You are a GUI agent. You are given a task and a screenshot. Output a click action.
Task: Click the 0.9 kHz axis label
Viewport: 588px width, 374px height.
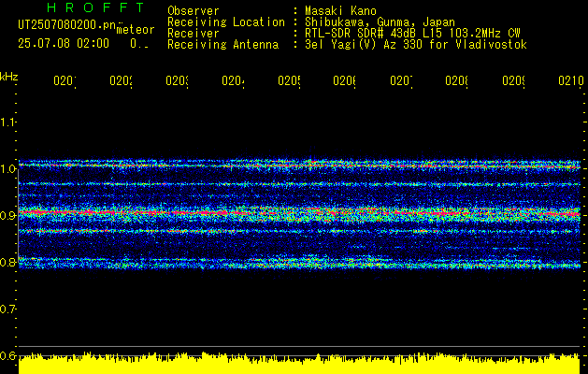point(7,216)
